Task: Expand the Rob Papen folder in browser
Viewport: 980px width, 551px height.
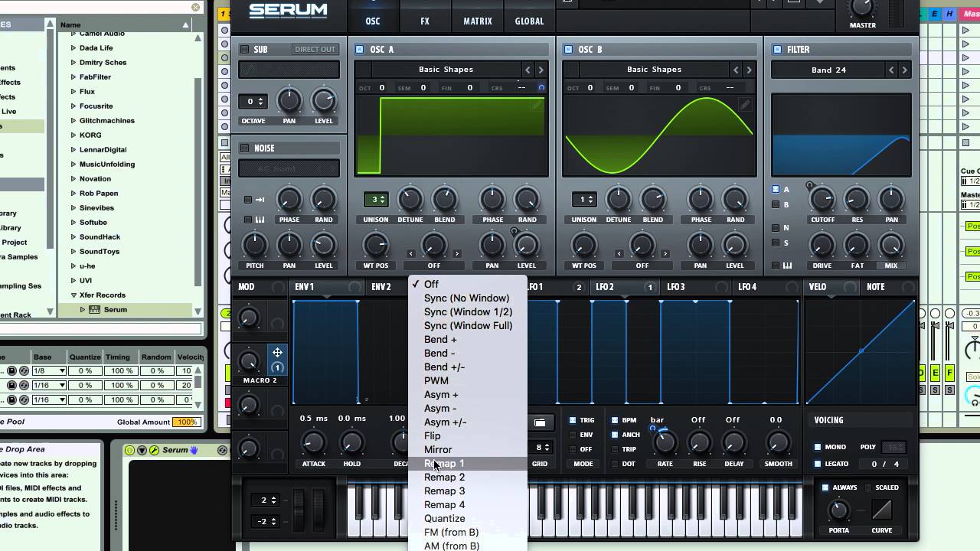Action: [x=73, y=194]
